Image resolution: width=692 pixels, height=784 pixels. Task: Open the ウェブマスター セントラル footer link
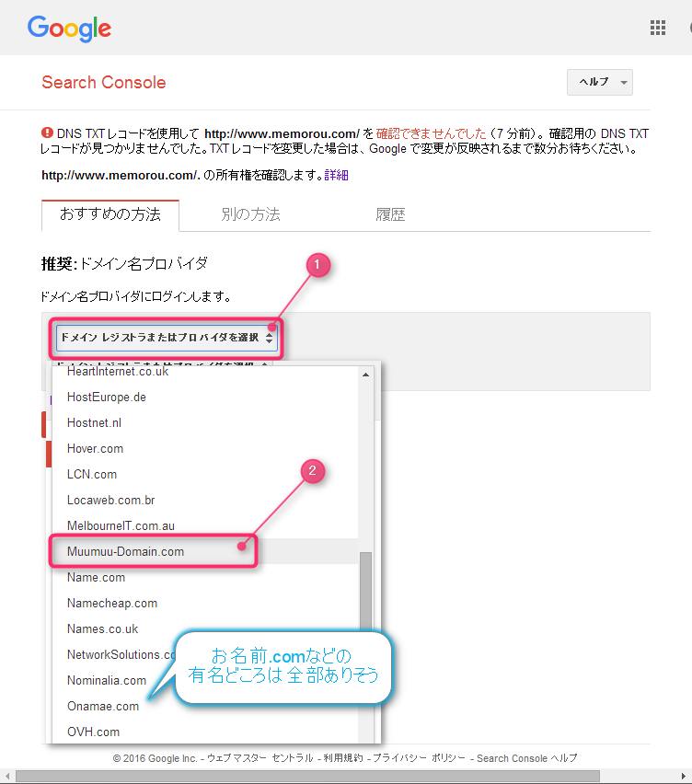click(260, 758)
